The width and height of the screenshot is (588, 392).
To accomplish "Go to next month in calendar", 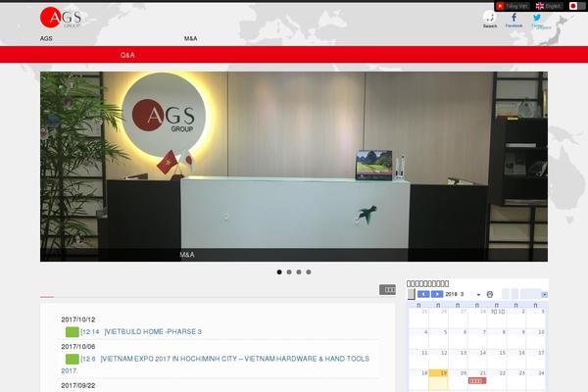I will tap(437, 294).
